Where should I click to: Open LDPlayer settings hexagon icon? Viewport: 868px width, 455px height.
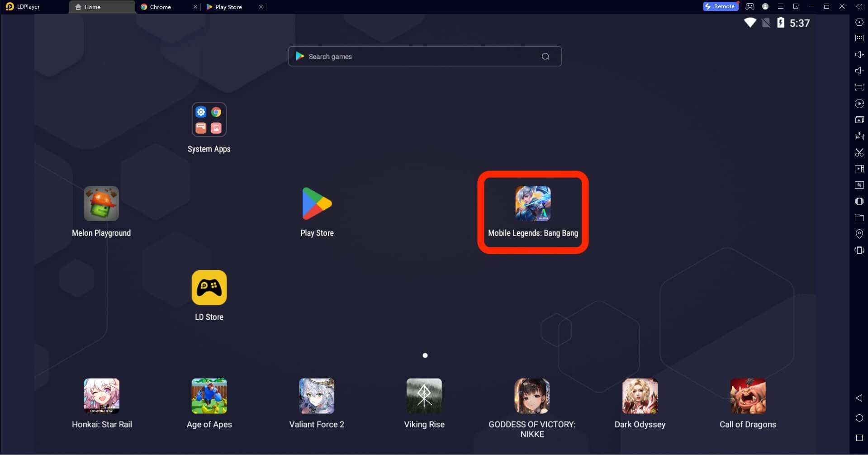click(859, 22)
